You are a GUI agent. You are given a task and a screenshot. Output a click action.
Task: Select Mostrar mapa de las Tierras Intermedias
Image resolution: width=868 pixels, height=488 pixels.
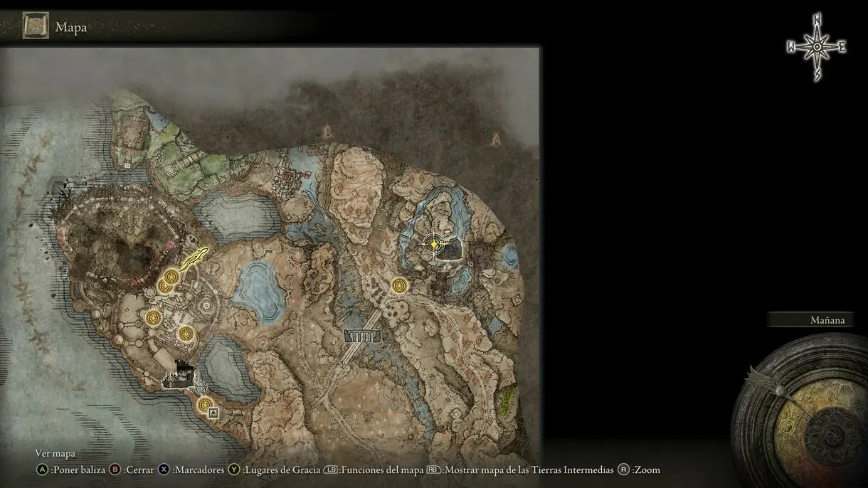point(529,470)
